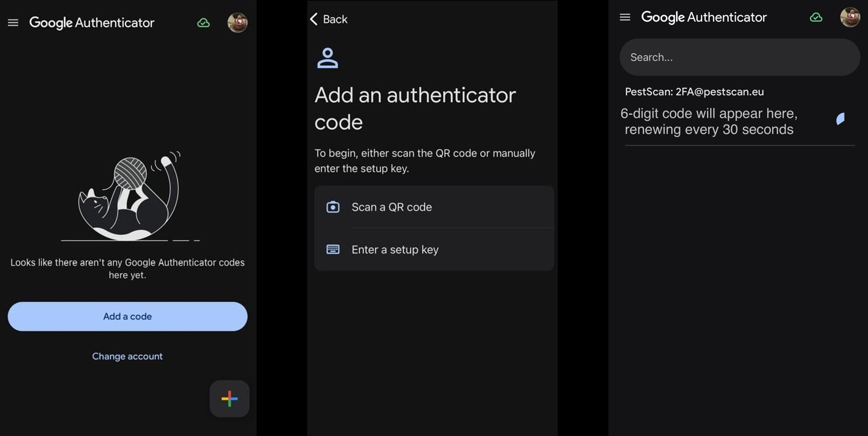Viewport: 868px width, 436px height.
Task: Tap the cat with yarn illustration
Action: coord(130,196)
